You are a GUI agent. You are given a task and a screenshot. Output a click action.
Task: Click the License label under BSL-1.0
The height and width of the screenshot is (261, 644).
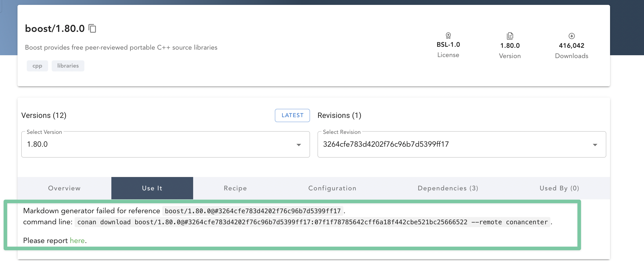tap(448, 54)
